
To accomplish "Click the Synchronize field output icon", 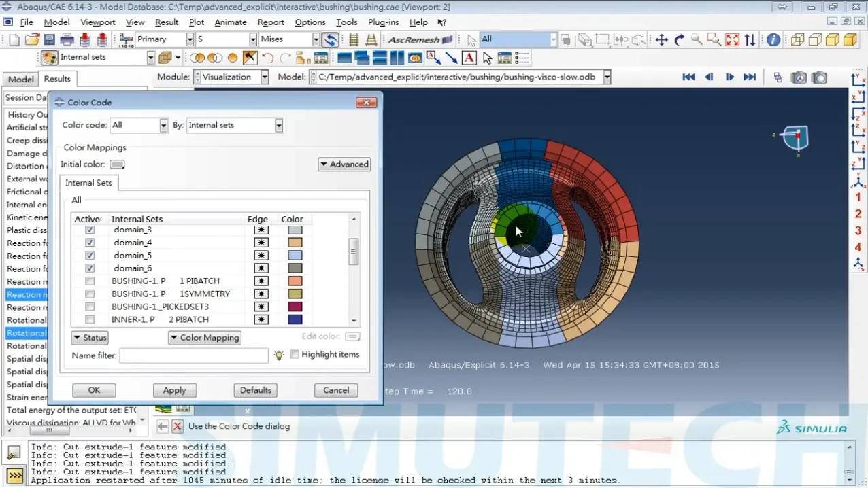I will coord(331,40).
